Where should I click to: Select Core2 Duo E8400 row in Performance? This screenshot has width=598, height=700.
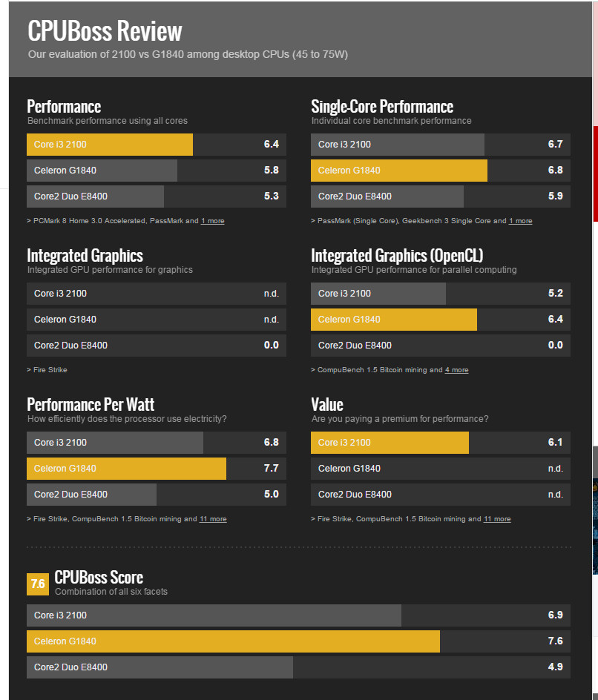click(x=95, y=197)
